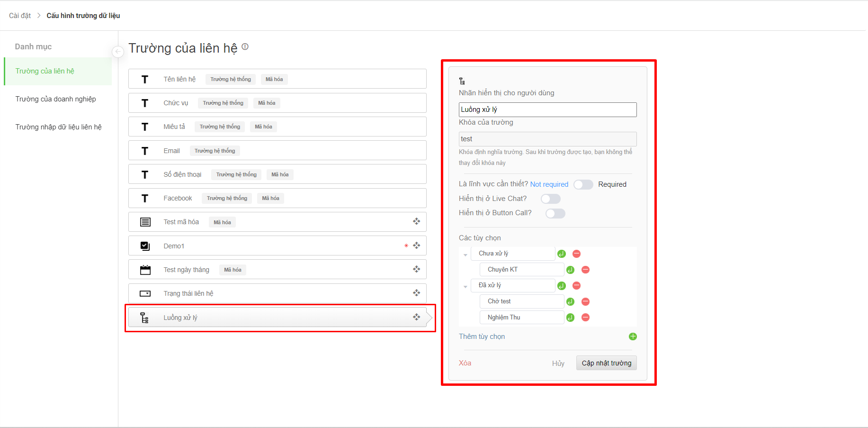The image size is (868, 428).
Task: Open Trường của doanh nghiệp menu item
Action: click(x=55, y=99)
